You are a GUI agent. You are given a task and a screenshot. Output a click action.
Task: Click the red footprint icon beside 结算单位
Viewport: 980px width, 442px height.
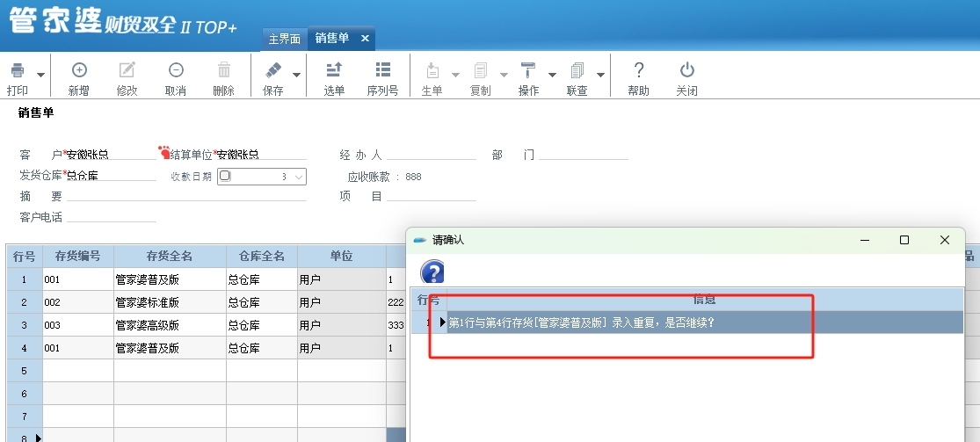(x=164, y=152)
